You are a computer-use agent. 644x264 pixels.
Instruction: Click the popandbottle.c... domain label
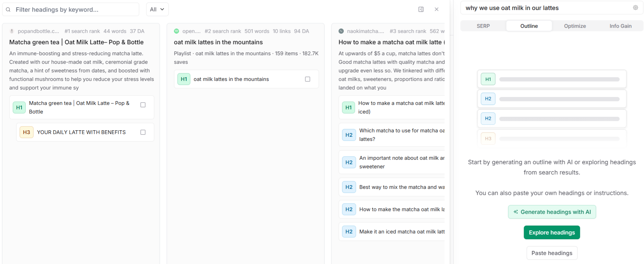38,31
